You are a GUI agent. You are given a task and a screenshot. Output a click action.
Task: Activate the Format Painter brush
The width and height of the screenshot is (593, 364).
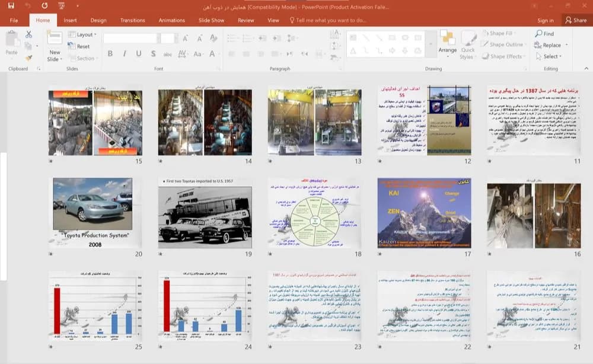28,58
